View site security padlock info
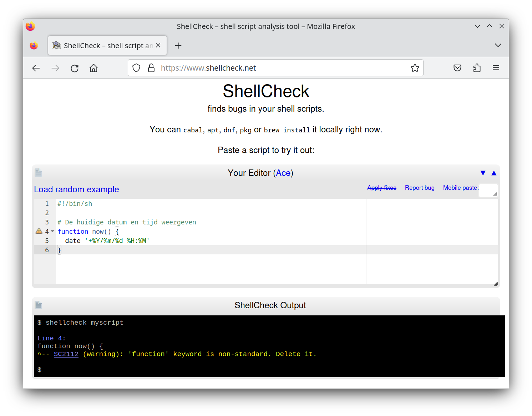The image size is (532, 416). [x=151, y=68]
